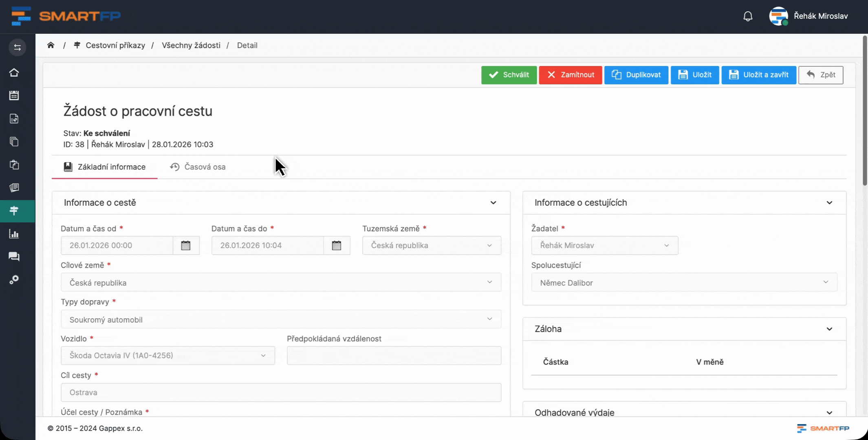
Task: Open the Vozidlo dropdown
Action: click(167, 356)
